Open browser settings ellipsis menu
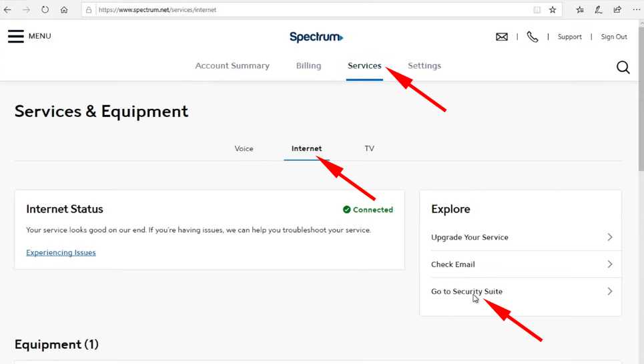The height and width of the screenshot is (364, 644). [636, 10]
